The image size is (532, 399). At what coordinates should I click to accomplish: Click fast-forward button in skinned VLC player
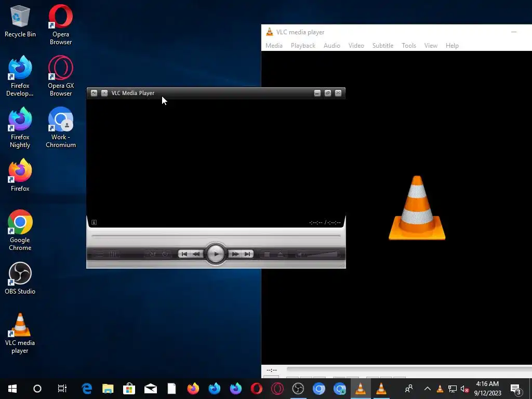(x=235, y=254)
